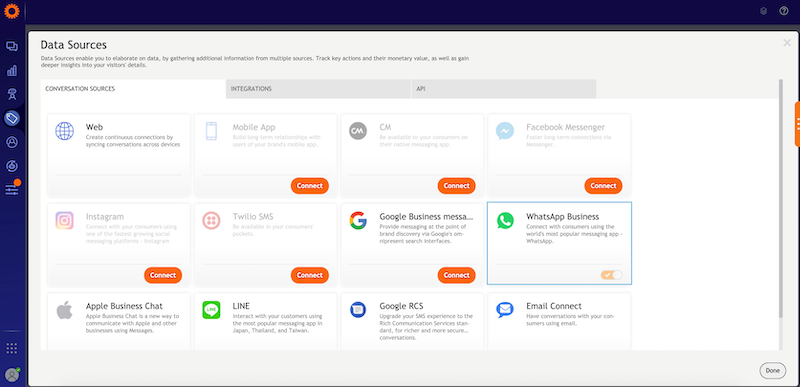Click the Done button
The image size is (800, 387).
pos(772,371)
